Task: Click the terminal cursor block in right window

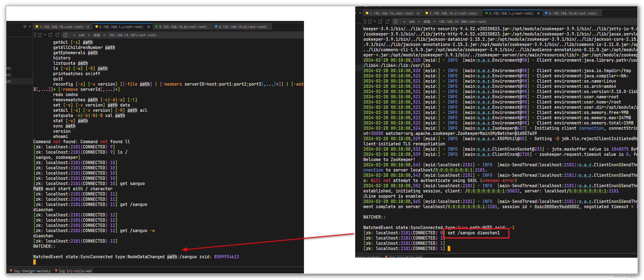Action: coord(449,248)
